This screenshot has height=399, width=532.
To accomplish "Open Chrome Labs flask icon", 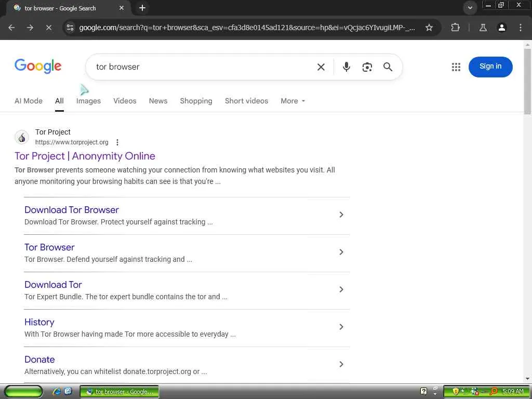I will (x=483, y=28).
